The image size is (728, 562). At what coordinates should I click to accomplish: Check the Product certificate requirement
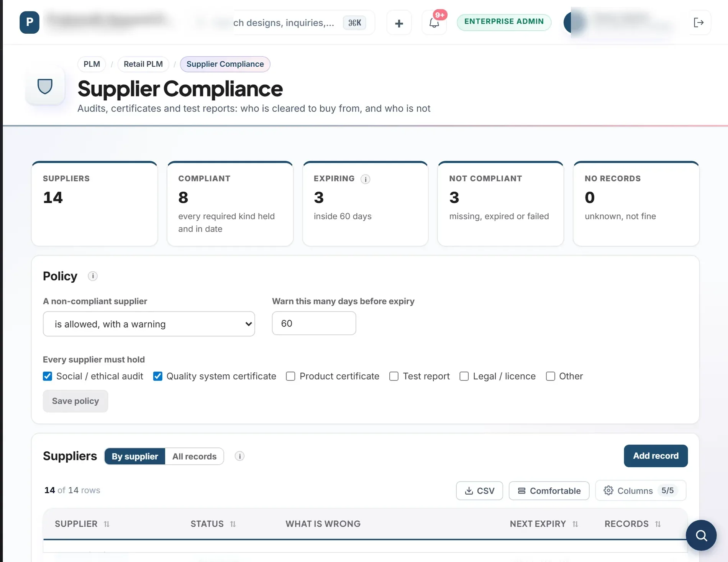[290, 376]
